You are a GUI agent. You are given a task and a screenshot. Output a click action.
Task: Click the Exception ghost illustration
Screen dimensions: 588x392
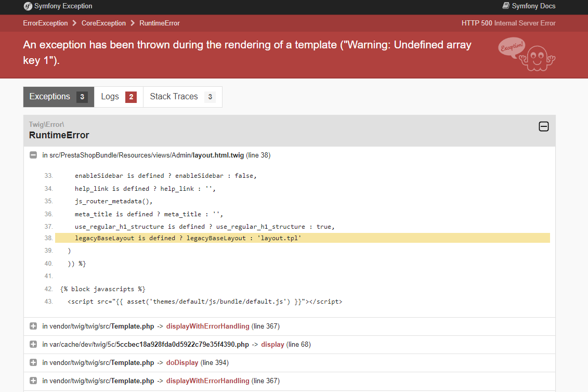(x=527, y=54)
